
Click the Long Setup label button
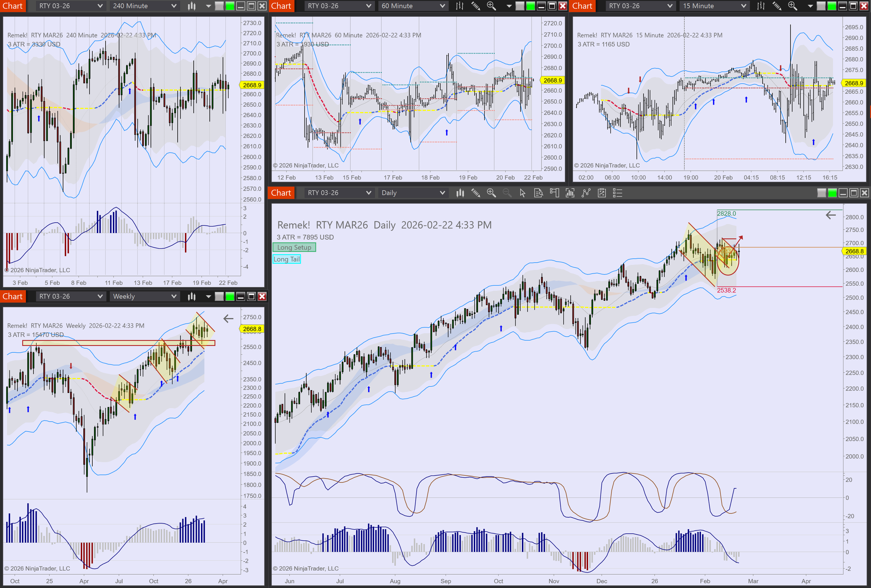click(294, 247)
